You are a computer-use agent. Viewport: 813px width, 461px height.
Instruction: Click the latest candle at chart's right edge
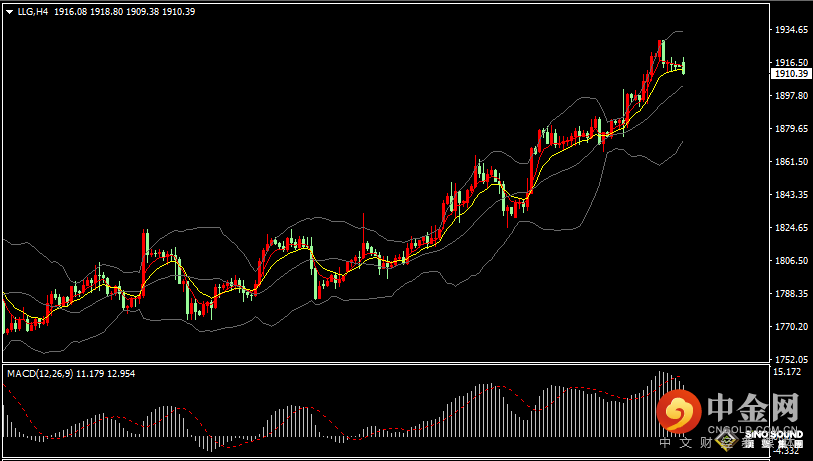684,67
